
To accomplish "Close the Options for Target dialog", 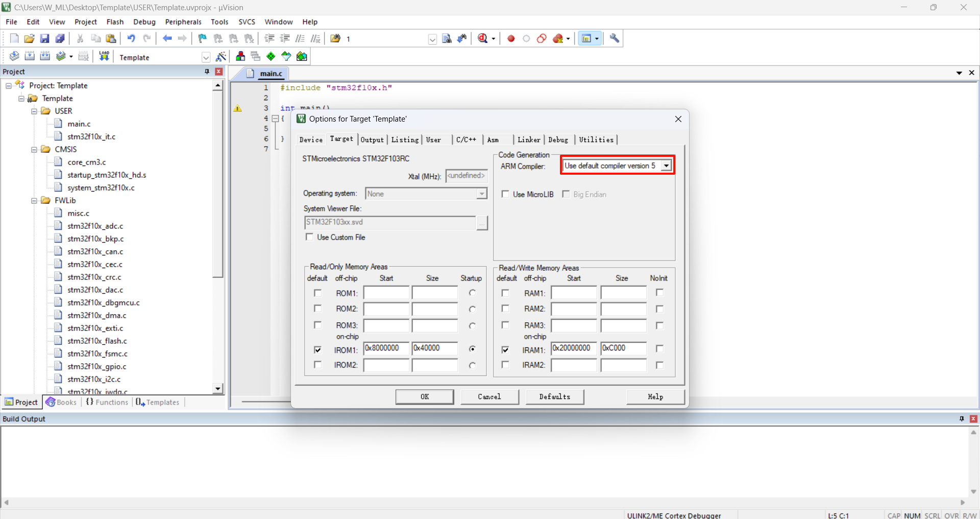I will (x=678, y=119).
